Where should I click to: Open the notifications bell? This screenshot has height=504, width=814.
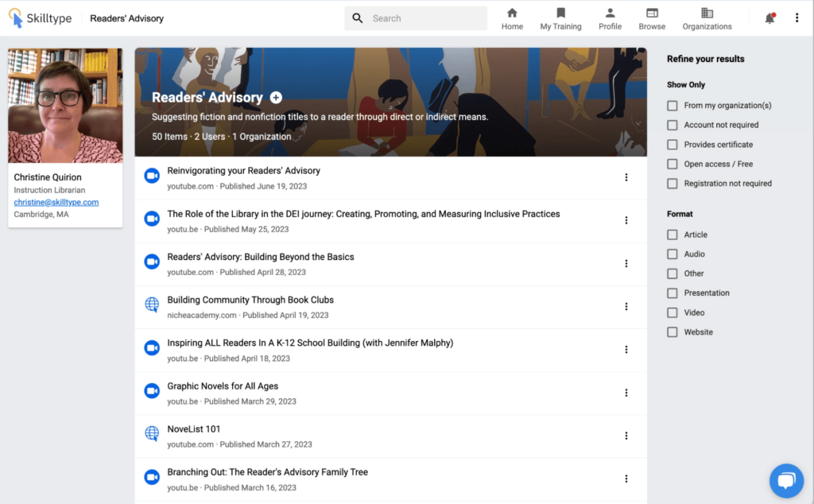pyautogui.click(x=769, y=18)
